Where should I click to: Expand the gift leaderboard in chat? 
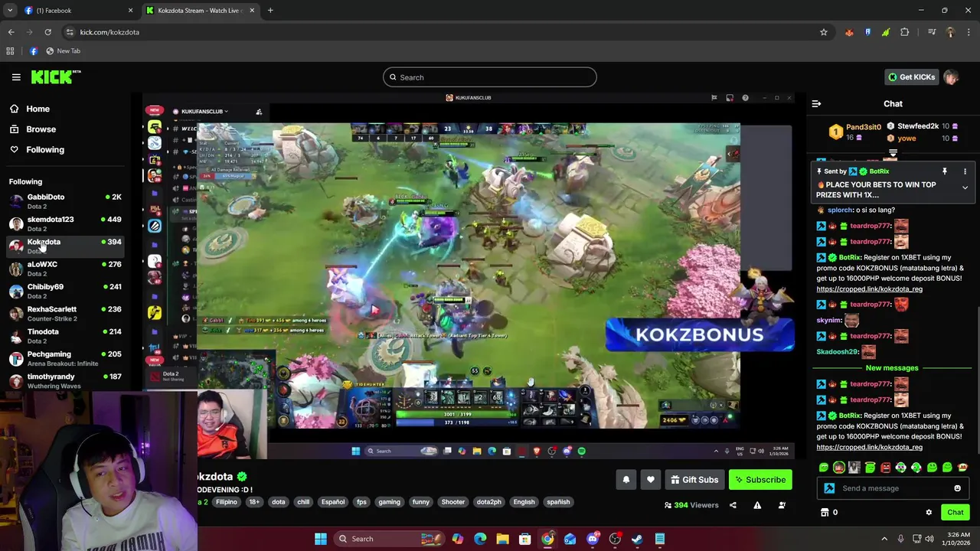(893, 154)
